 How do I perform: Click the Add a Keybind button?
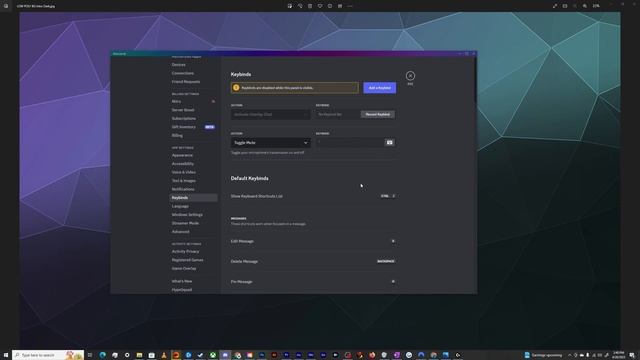coord(380,88)
